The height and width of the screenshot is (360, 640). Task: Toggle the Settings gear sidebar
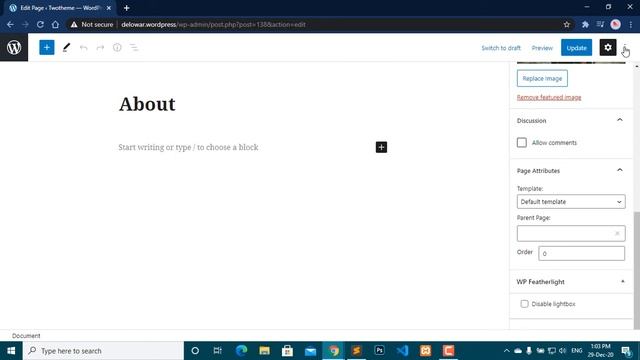point(607,48)
